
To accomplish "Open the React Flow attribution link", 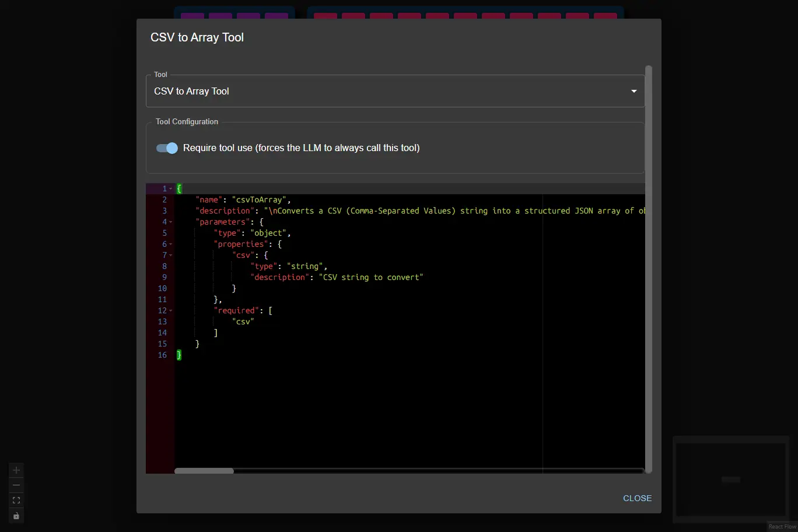I will pyautogui.click(x=782, y=526).
